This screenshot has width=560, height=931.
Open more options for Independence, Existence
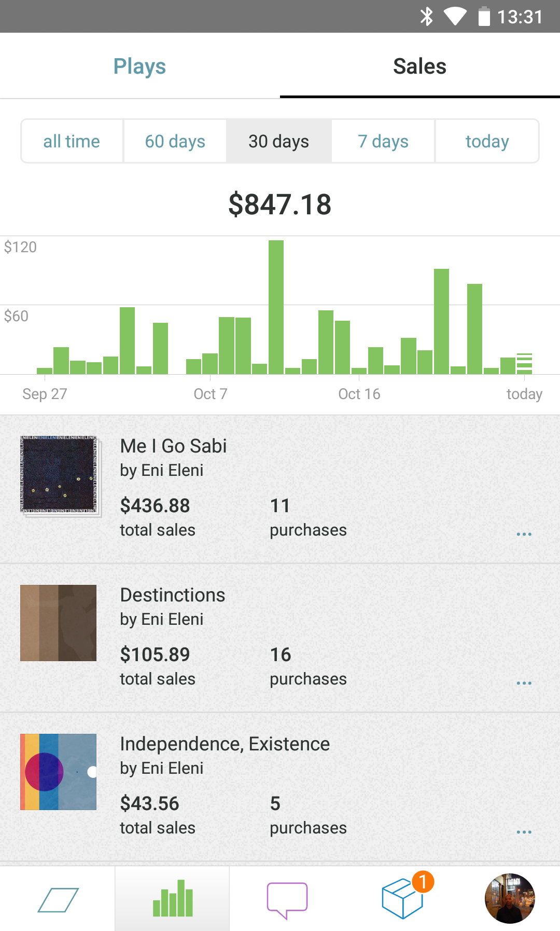[524, 832]
